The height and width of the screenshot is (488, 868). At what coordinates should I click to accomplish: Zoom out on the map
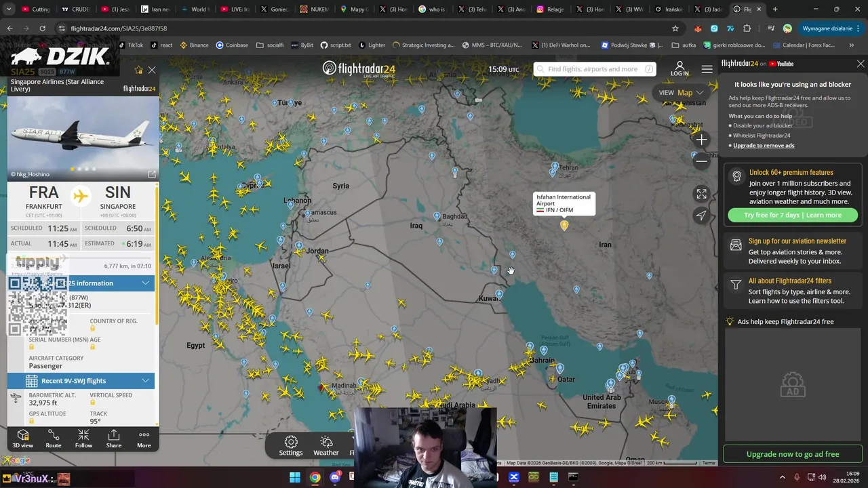(x=701, y=161)
